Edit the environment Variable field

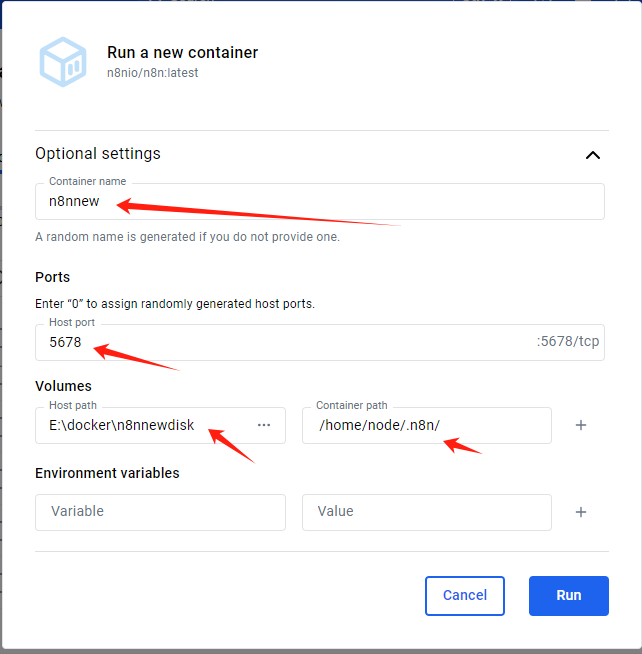click(x=160, y=512)
